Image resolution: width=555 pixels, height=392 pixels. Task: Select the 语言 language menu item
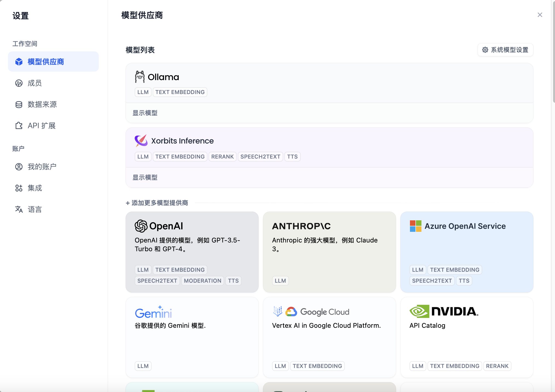[x=34, y=209]
